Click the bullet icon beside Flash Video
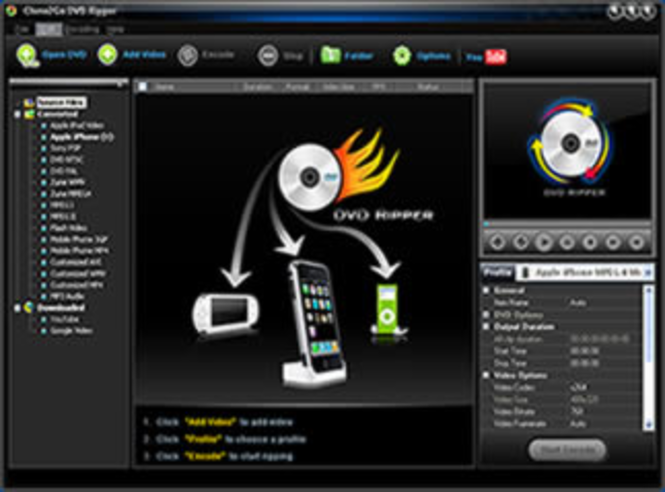Image resolution: width=665 pixels, height=492 pixels. click(43, 228)
